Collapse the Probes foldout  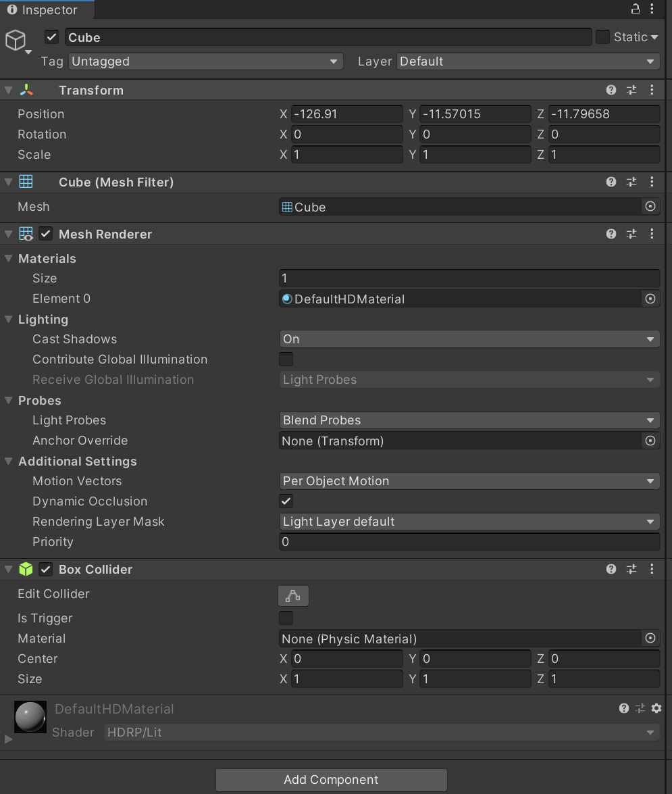(8, 400)
